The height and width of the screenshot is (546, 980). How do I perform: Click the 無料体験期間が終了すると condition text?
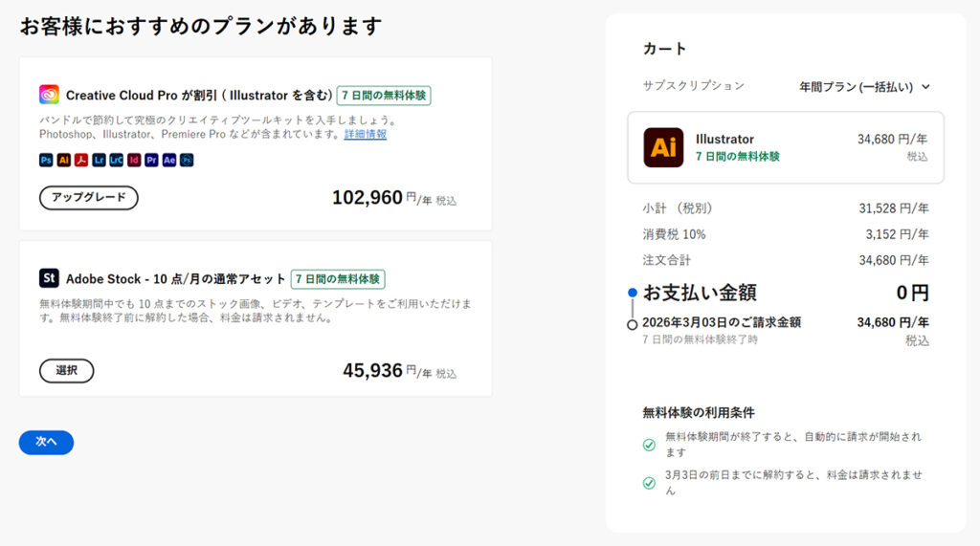coord(793,445)
